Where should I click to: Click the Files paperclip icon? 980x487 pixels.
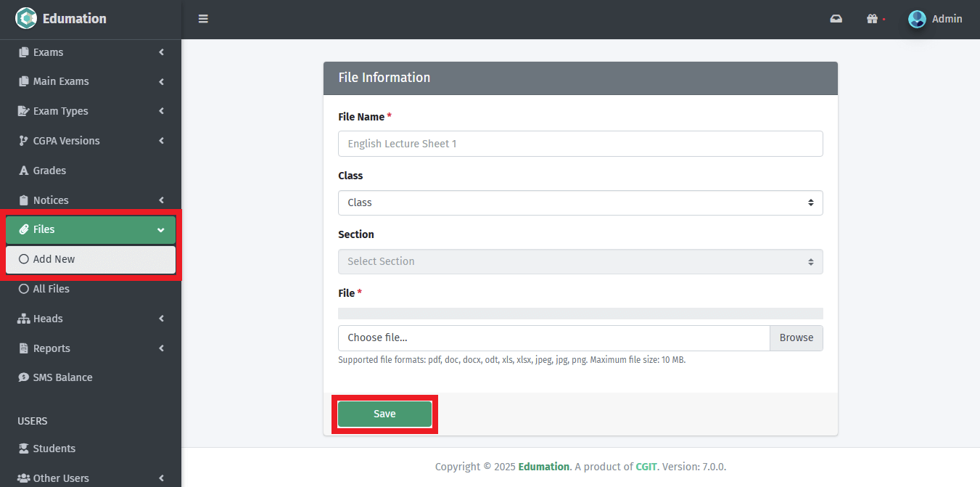tap(24, 229)
